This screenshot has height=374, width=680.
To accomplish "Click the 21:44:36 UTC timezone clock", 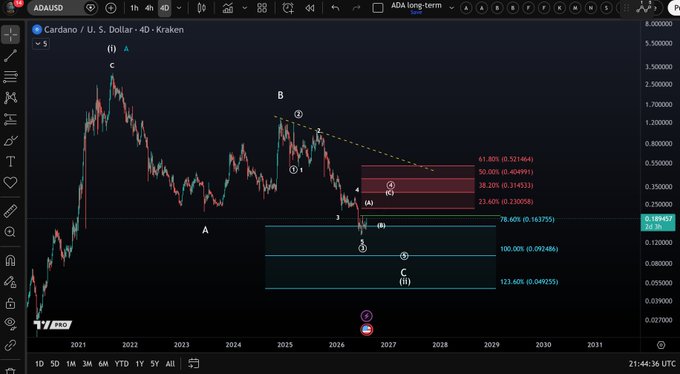I will (x=652, y=364).
